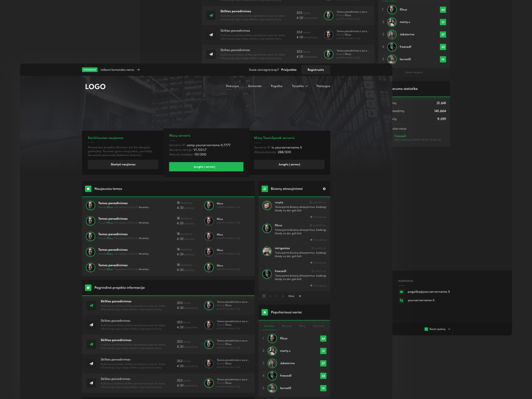Click the white paper plane icon on second Skilties row
532x399 pixels.
(91, 325)
